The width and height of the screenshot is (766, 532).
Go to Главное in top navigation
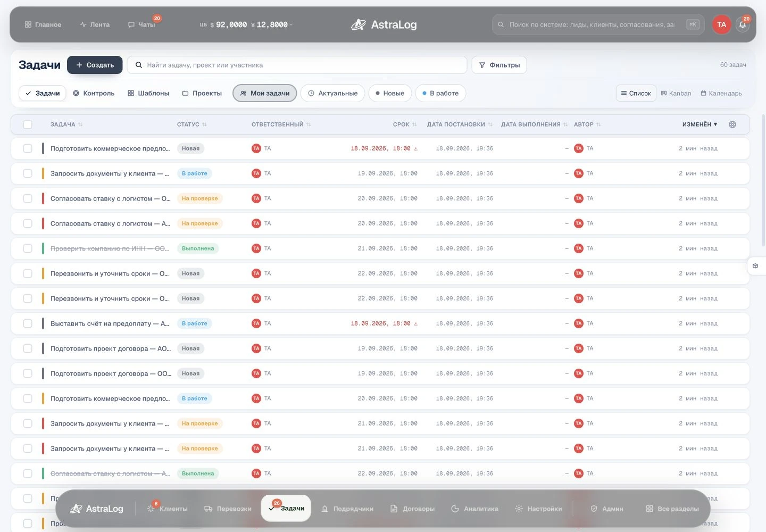tap(43, 24)
